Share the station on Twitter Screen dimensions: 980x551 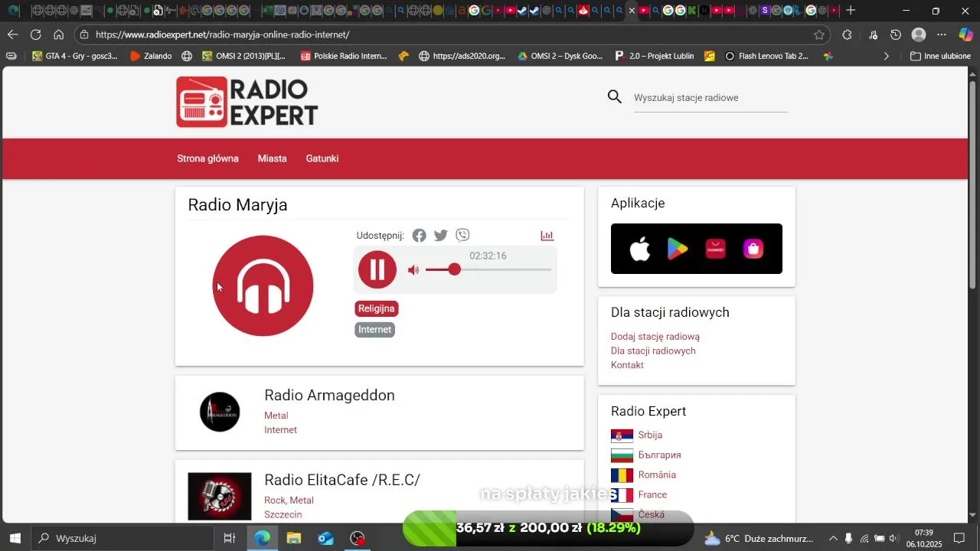pyautogui.click(x=441, y=236)
